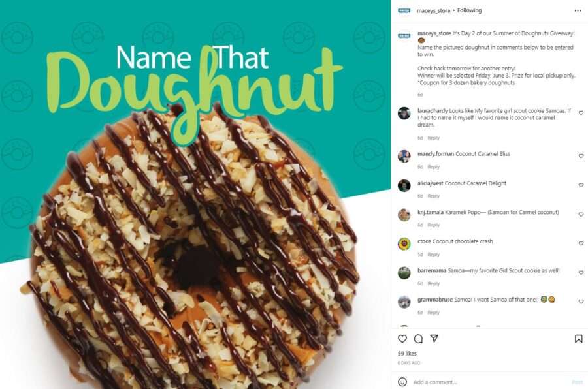Open barremama's profile picture
This screenshot has height=389, width=588.
tap(404, 273)
